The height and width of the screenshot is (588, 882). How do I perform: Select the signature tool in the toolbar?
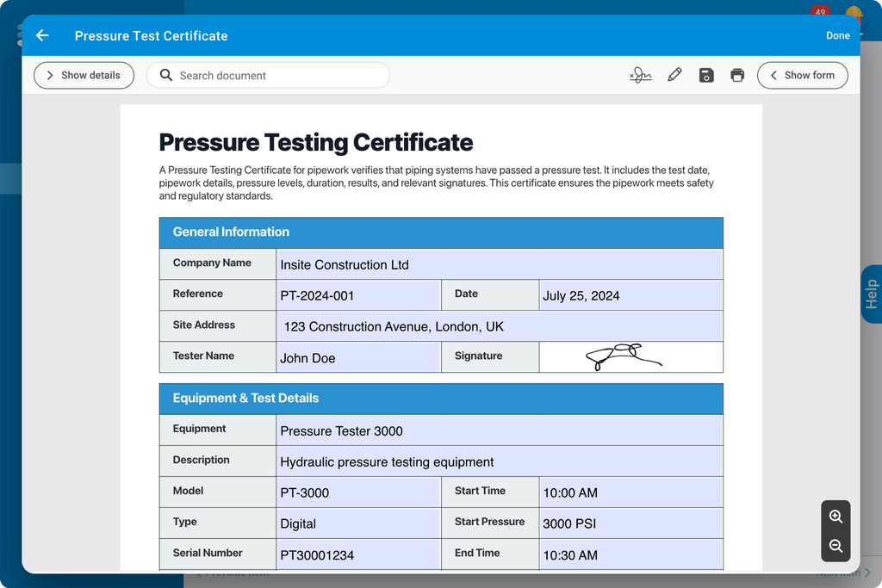tap(641, 75)
